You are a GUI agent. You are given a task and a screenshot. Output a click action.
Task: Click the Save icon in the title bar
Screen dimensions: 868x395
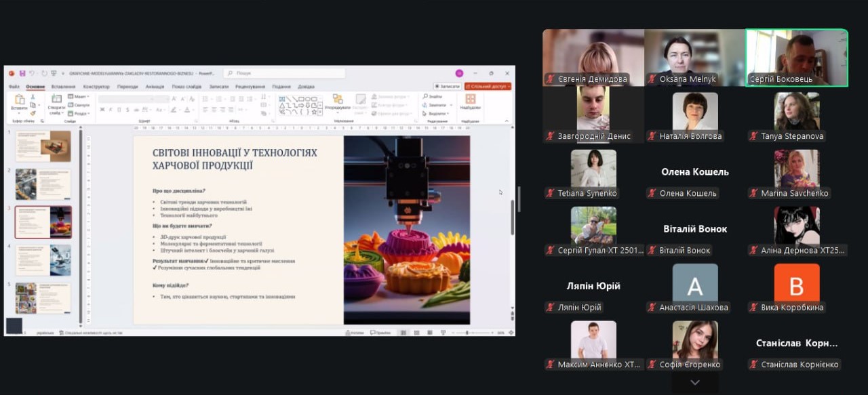click(x=22, y=73)
